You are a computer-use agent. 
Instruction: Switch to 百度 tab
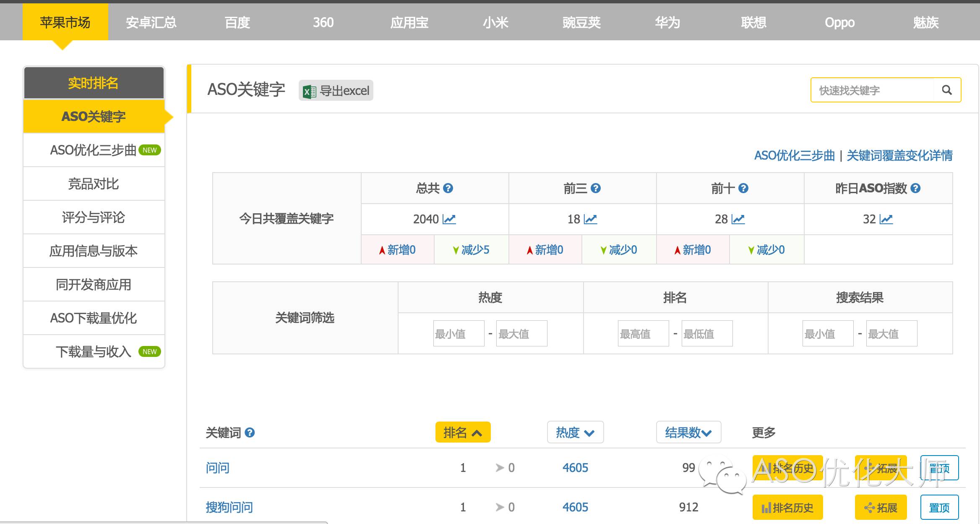(x=237, y=22)
